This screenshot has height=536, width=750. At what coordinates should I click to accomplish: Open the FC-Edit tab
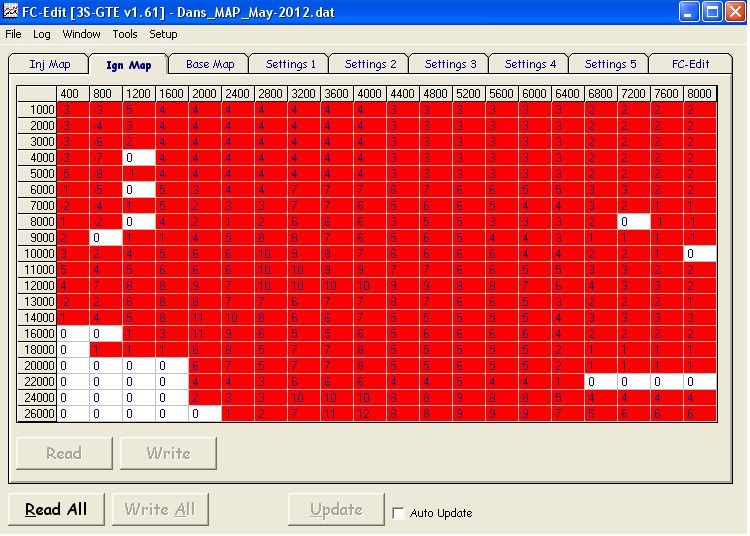pos(689,64)
